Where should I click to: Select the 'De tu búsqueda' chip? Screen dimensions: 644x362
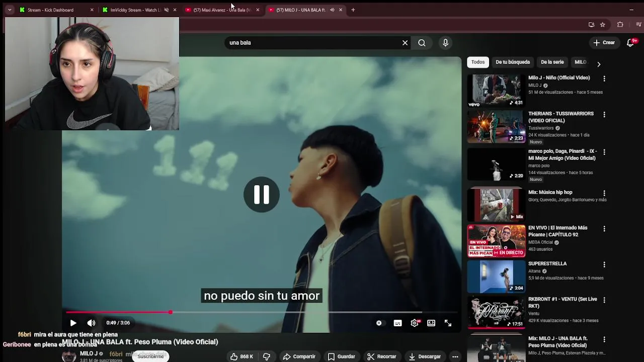[513, 62]
